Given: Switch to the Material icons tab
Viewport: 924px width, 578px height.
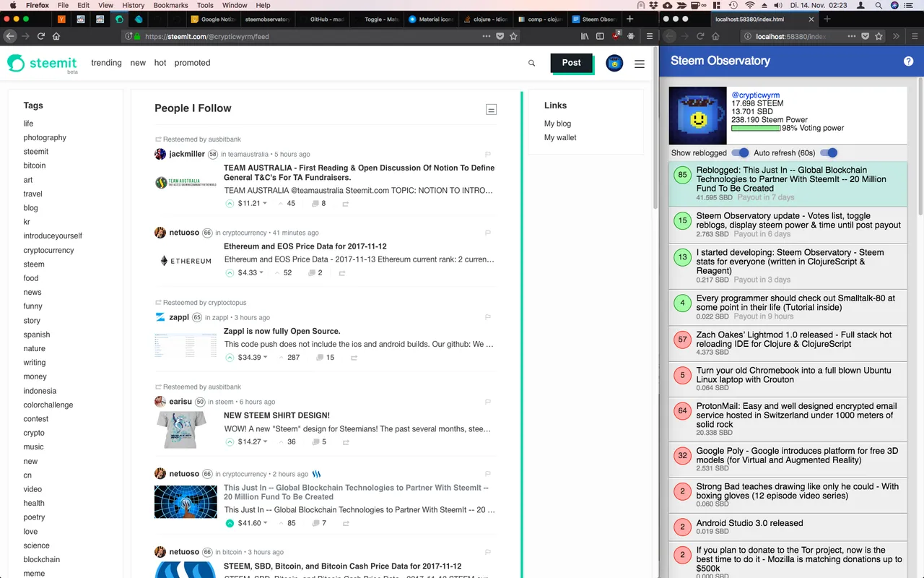Looking at the screenshot, I should pyautogui.click(x=431, y=20).
